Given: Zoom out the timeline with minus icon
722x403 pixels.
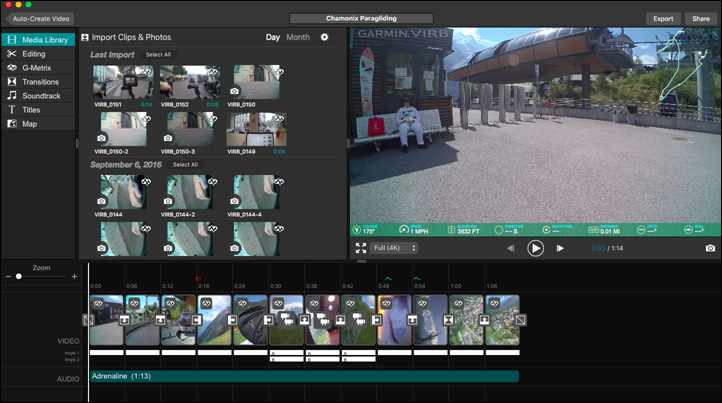Looking at the screenshot, I should [8, 276].
